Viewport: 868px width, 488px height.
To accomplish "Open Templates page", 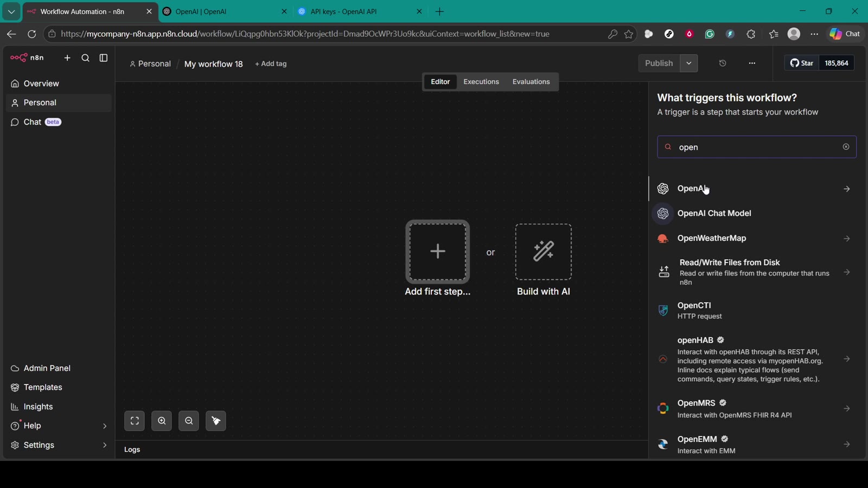I will 59,388.
